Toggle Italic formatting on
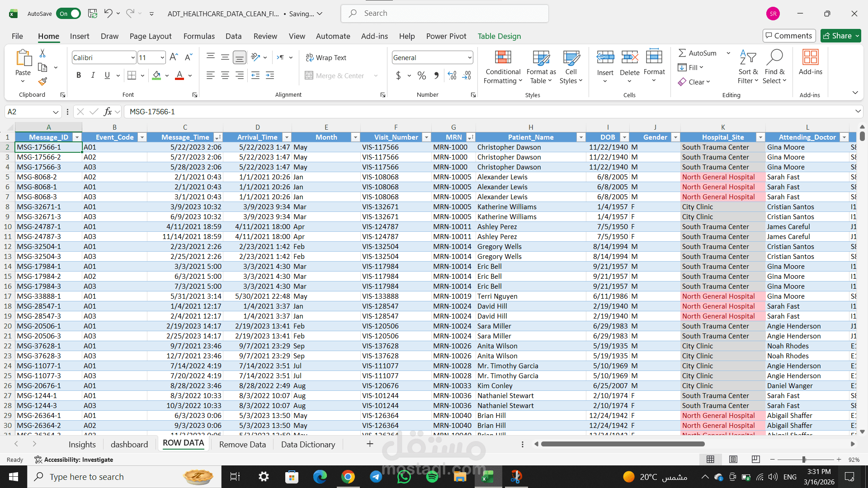 [93, 75]
